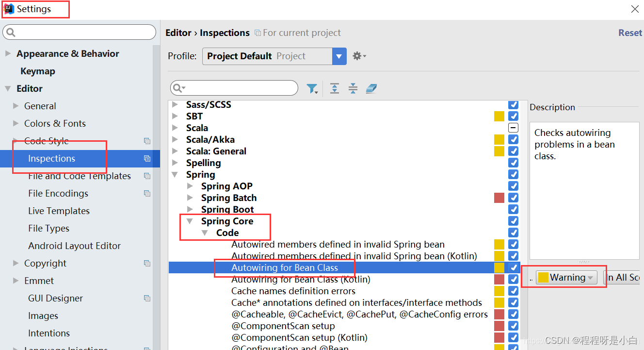The image size is (644, 350).
Task: Click the Collapse All inspections icon
Action: tap(353, 88)
